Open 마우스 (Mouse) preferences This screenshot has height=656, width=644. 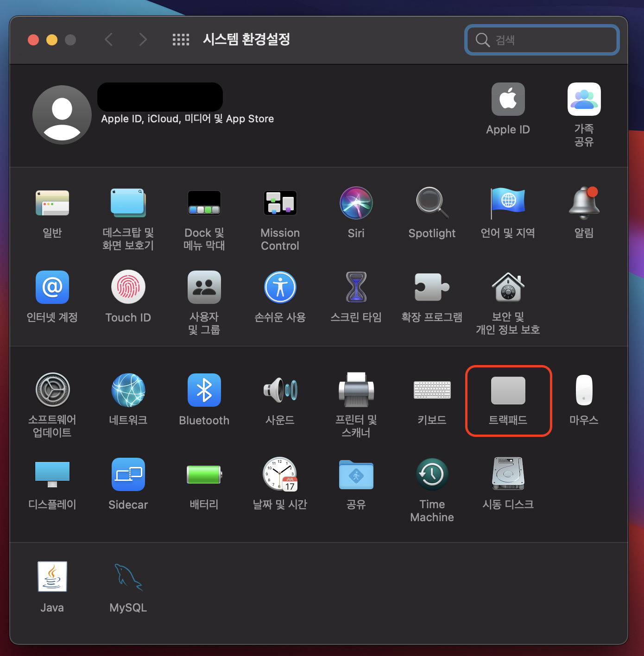coord(584,390)
